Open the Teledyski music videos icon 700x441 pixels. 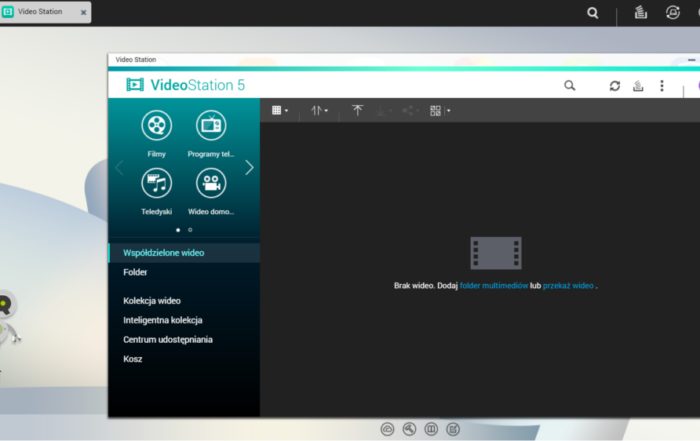click(x=156, y=183)
